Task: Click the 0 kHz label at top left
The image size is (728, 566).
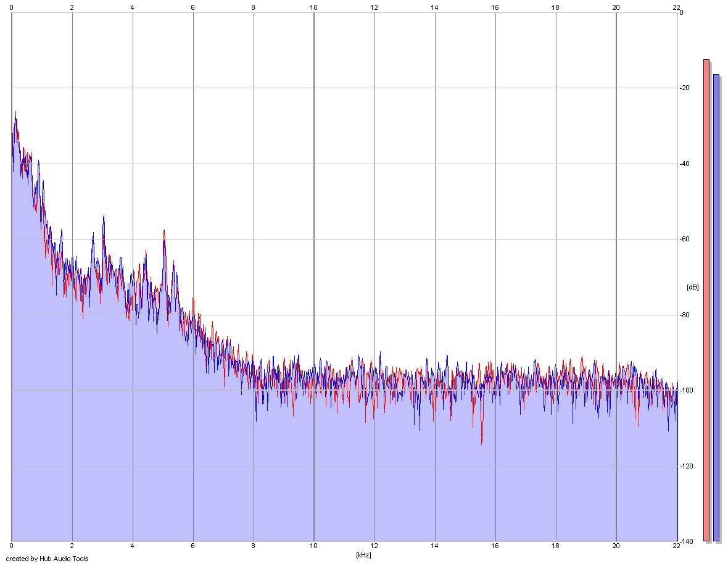Action: (x=12, y=7)
